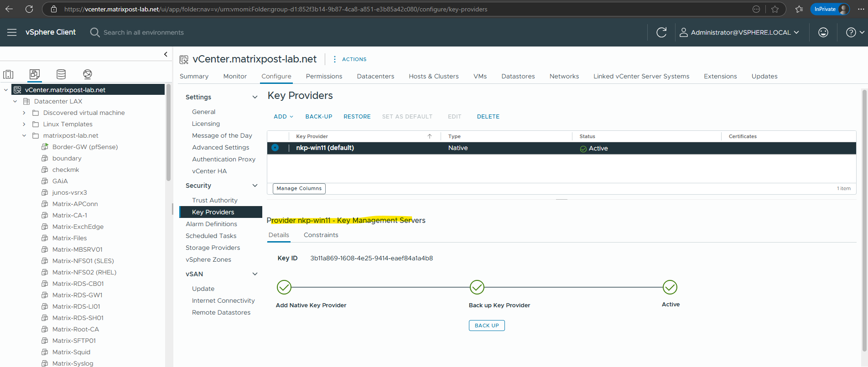The height and width of the screenshot is (367, 868).
Task: Select the junos-vsrx3 VM
Action: [x=69, y=192]
